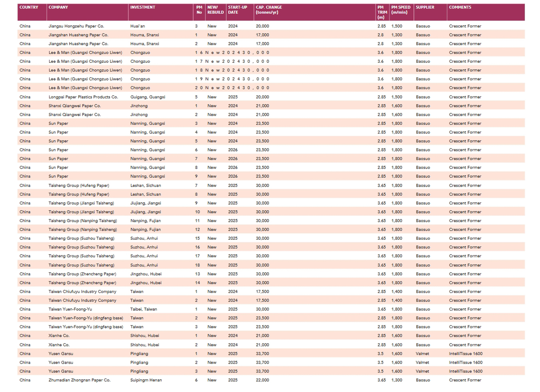Select Jiangshan Huasheng Paper Co. PM 2 company cell

click(x=79, y=44)
